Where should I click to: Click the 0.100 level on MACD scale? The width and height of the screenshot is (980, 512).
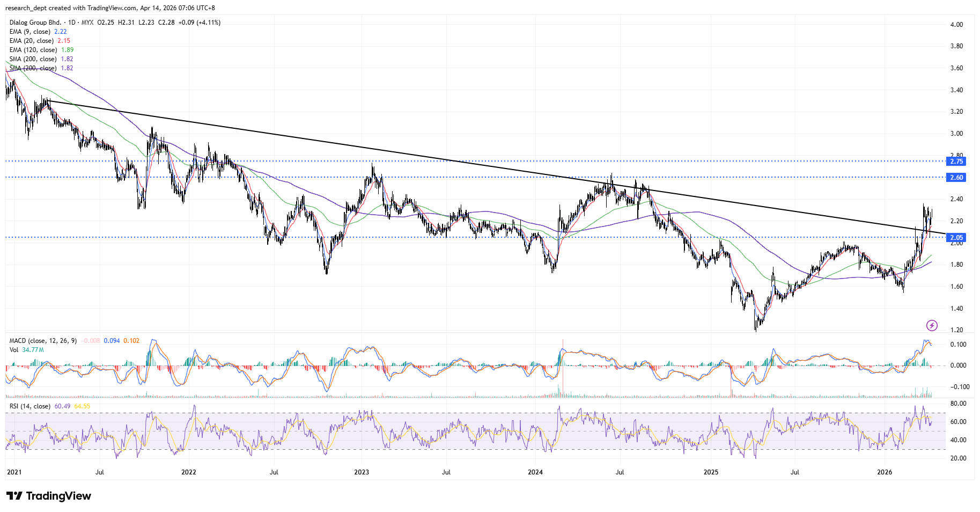point(958,345)
